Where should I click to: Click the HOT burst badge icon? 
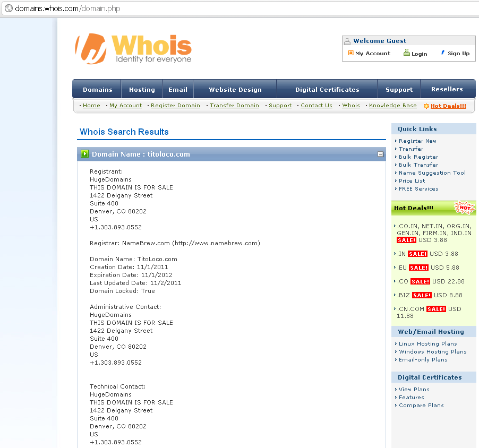tap(464, 208)
